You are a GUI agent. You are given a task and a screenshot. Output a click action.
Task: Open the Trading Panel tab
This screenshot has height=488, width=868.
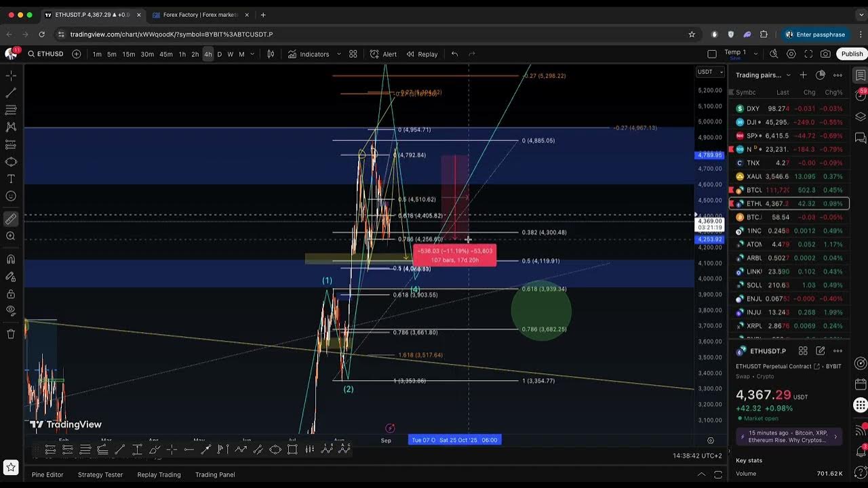pos(215,474)
